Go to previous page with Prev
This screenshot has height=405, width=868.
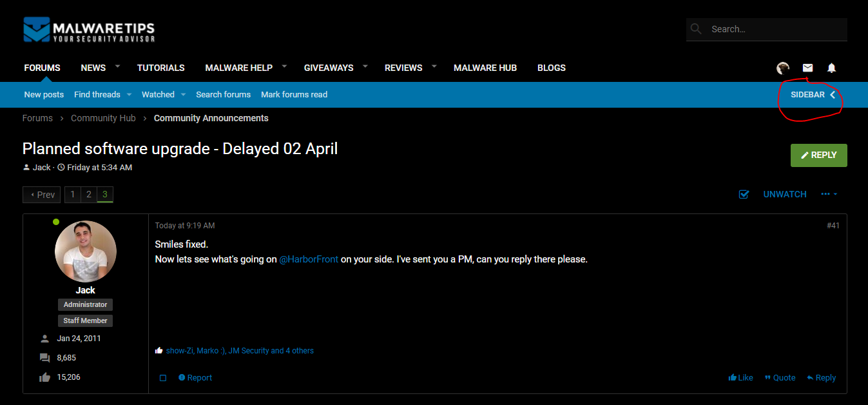tap(42, 195)
